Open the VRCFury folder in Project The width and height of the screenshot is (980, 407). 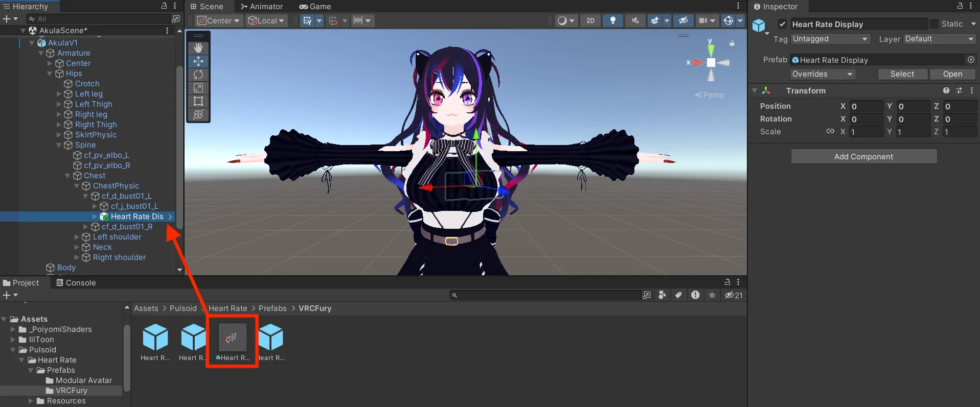pyautogui.click(x=71, y=391)
